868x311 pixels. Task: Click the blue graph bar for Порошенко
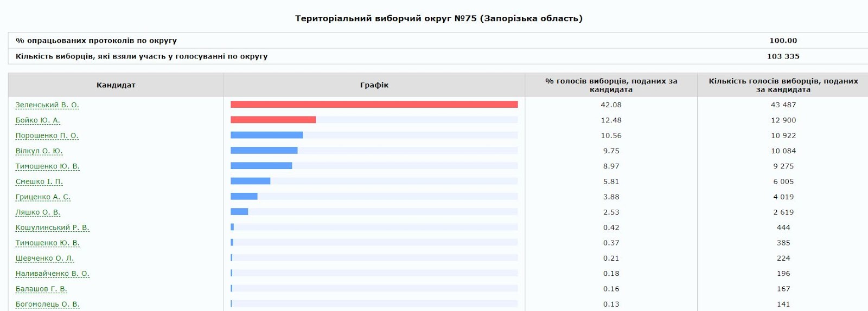(x=266, y=135)
